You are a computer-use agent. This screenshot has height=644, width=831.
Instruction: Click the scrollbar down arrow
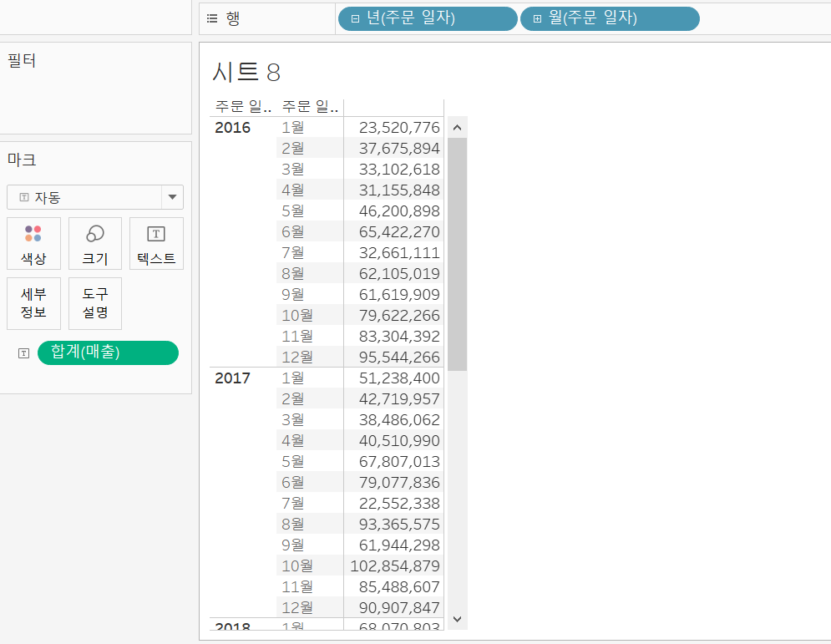coord(458,619)
